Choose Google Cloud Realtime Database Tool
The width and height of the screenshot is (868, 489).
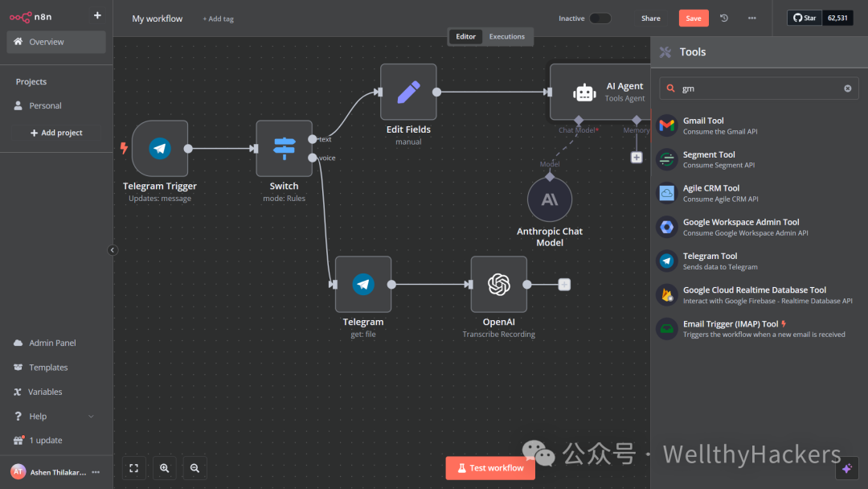(x=759, y=295)
